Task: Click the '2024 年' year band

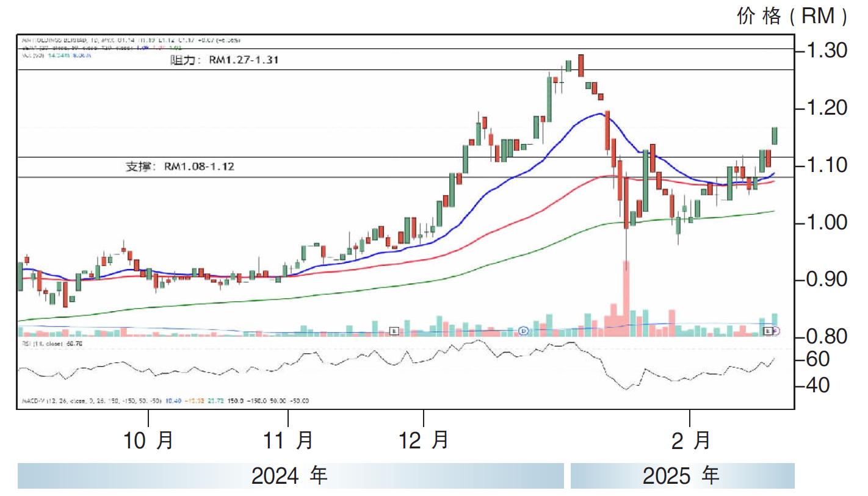Action: pos(290,476)
